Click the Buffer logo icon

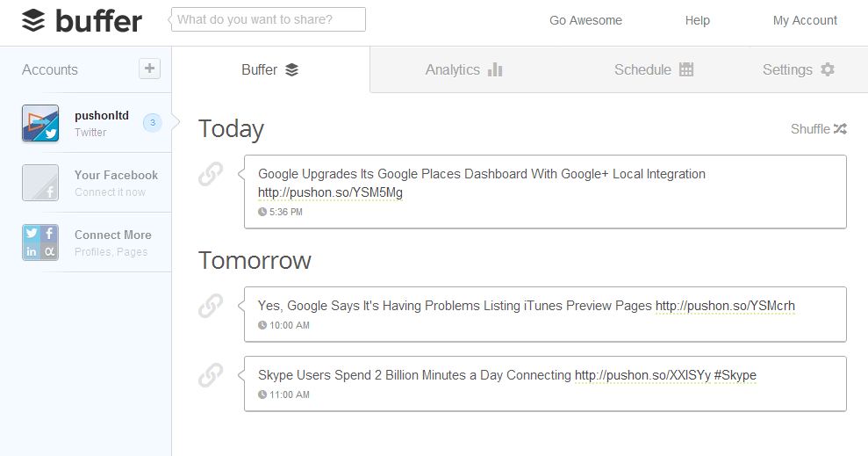[x=33, y=19]
